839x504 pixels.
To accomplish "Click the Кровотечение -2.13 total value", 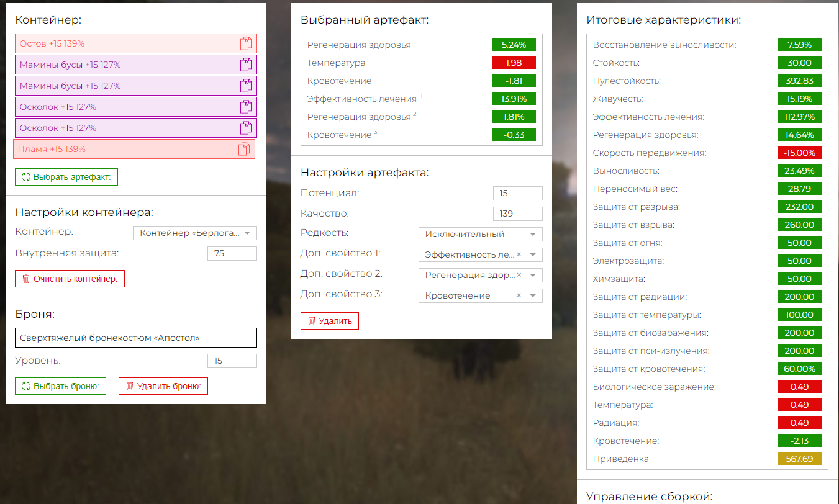I will [x=800, y=441].
